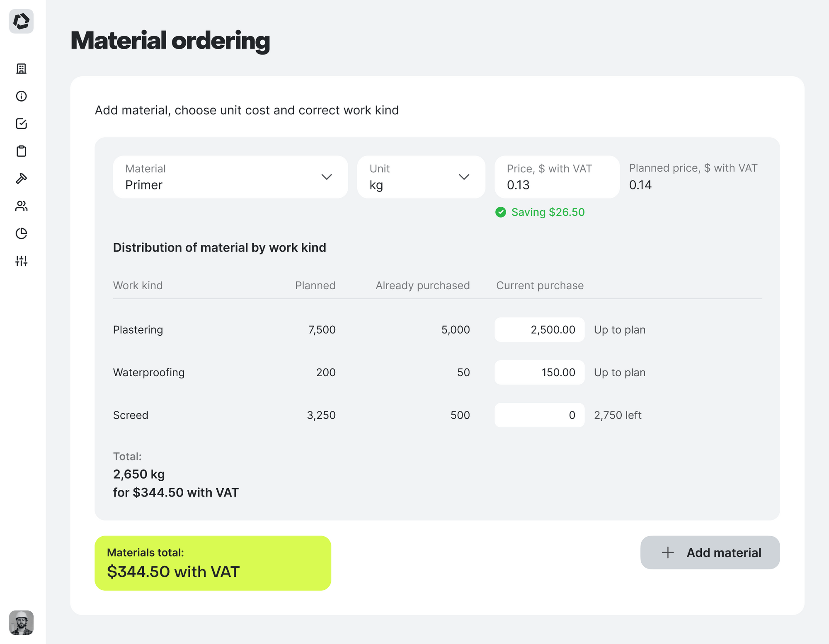
Task: Click the user avatar at bottom left
Action: coord(21,622)
